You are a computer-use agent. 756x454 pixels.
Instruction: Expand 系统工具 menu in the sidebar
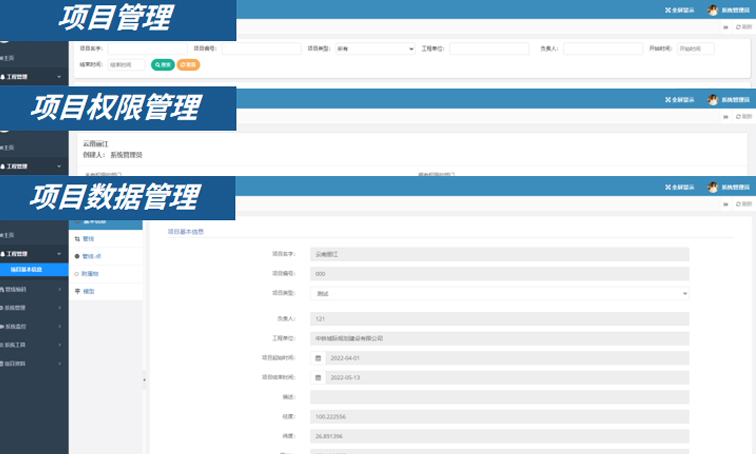(x=34, y=345)
